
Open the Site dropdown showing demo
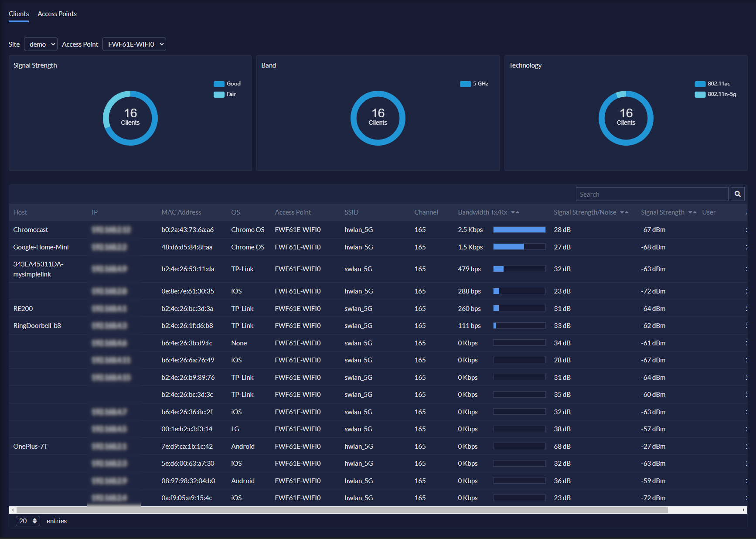(x=41, y=44)
